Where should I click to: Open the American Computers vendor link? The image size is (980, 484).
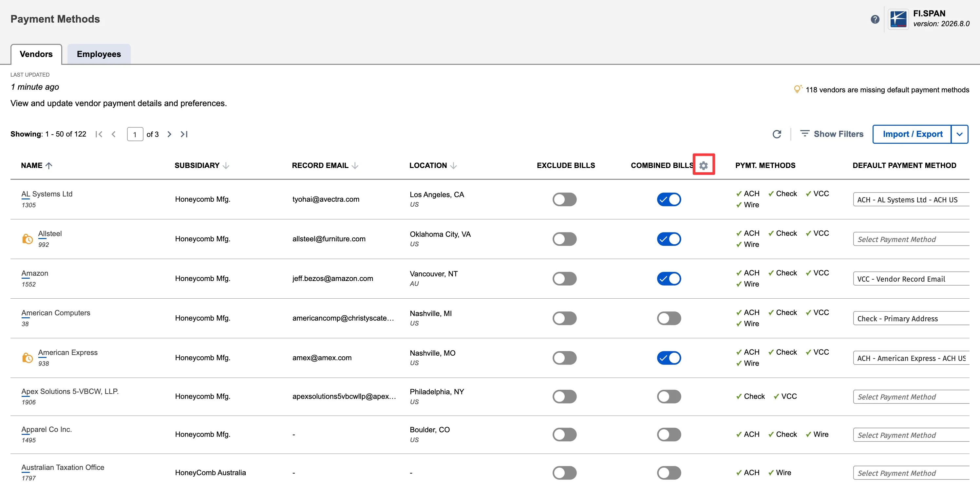pos(56,313)
